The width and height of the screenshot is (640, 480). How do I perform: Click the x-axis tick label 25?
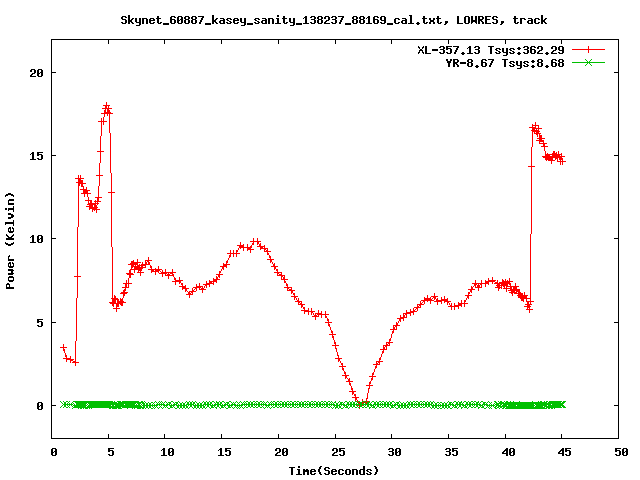pyautogui.click(x=338, y=452)
